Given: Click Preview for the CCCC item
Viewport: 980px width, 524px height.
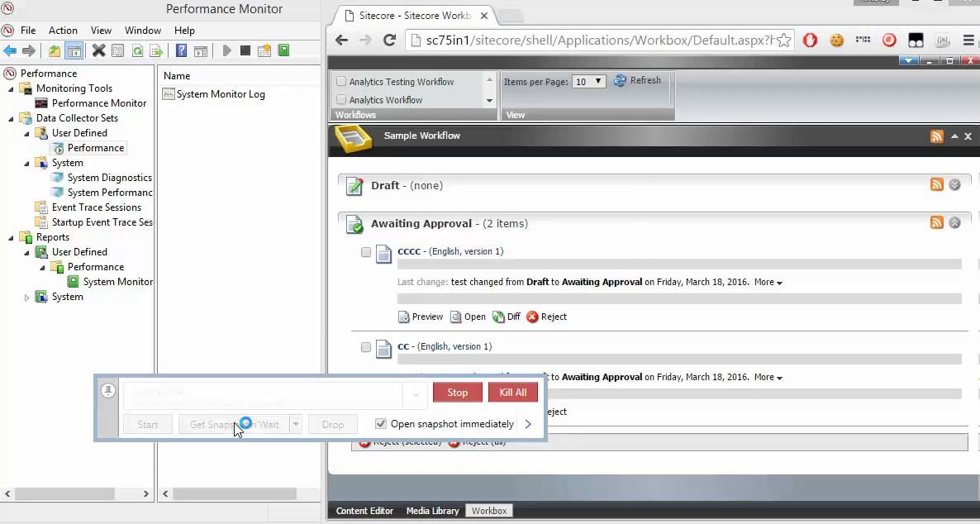Looking at the screenshot, I should click(421, 317).
